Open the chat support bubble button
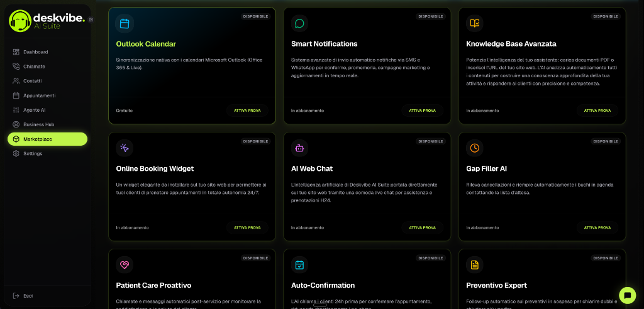 627,295
